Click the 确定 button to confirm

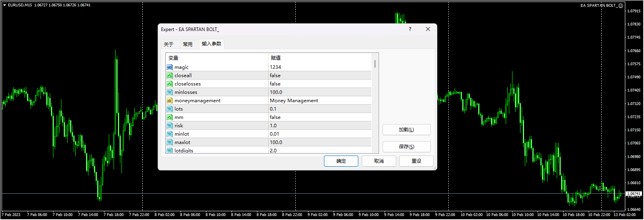point(341,161)
